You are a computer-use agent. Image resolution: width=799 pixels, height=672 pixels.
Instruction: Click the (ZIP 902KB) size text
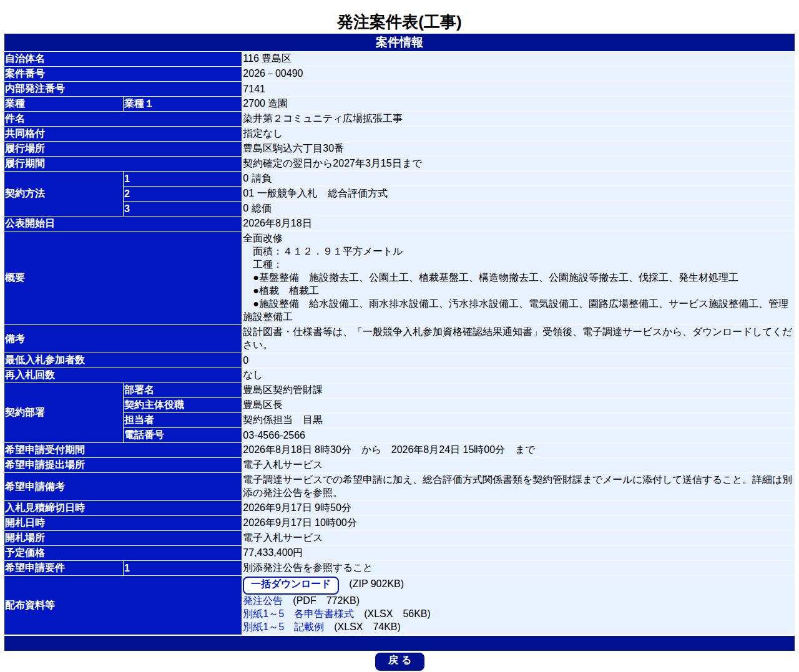tap(376, 584)
